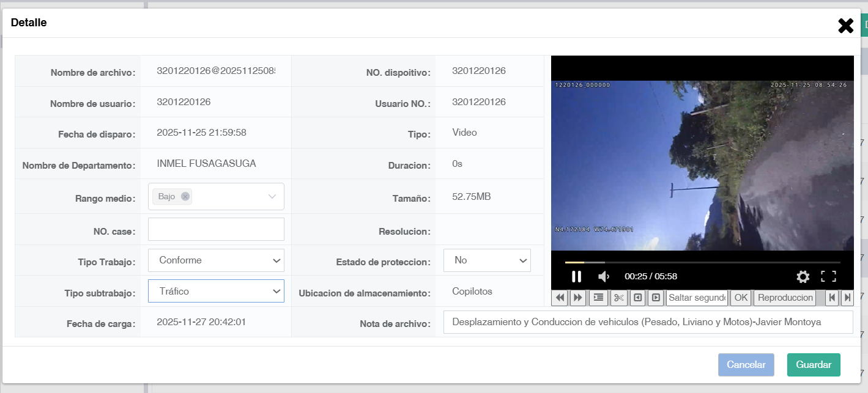Pause the video playback
This screenshot has width=868, height=393.
coord(576,276)
